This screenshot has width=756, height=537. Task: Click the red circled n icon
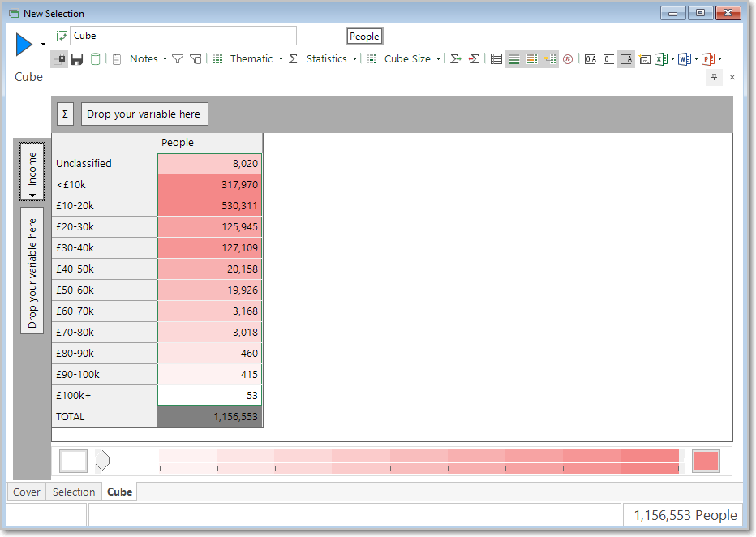coord(568,58)
